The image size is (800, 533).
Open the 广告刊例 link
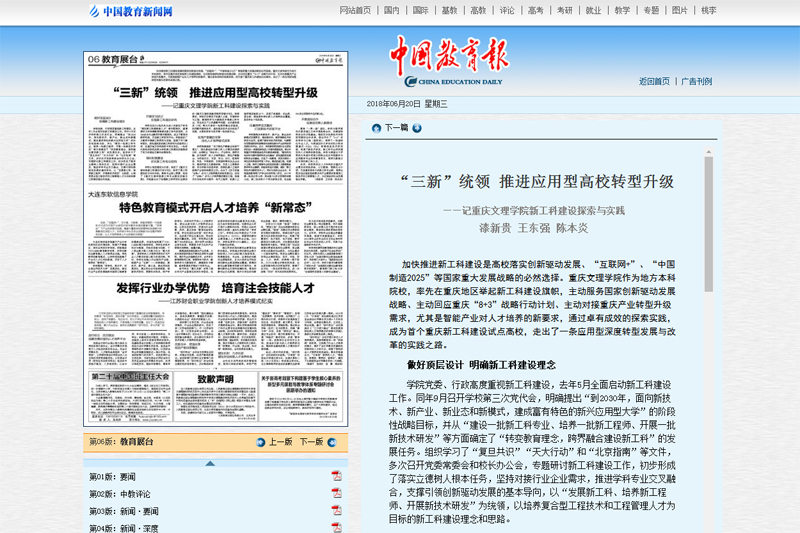[x=697, y=82]
